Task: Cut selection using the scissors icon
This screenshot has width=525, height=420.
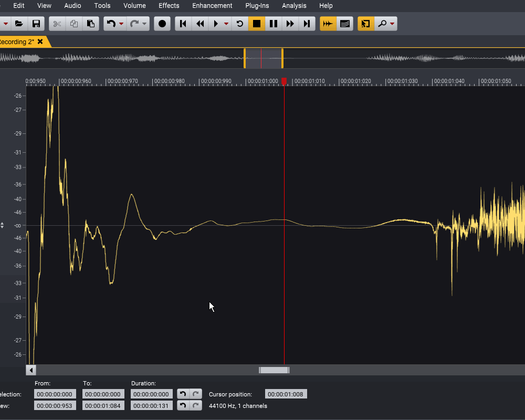Action: click(57, 24)
